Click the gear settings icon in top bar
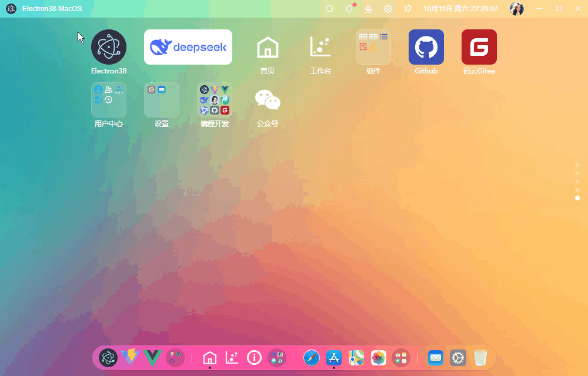Screen dimensions: 588x376 click(x=388, y=9)
